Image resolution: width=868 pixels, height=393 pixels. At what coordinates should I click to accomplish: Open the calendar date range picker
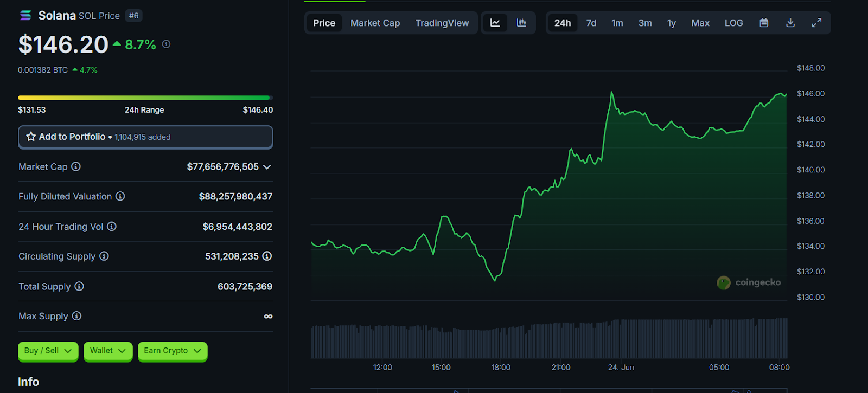[x=764, y=23]
